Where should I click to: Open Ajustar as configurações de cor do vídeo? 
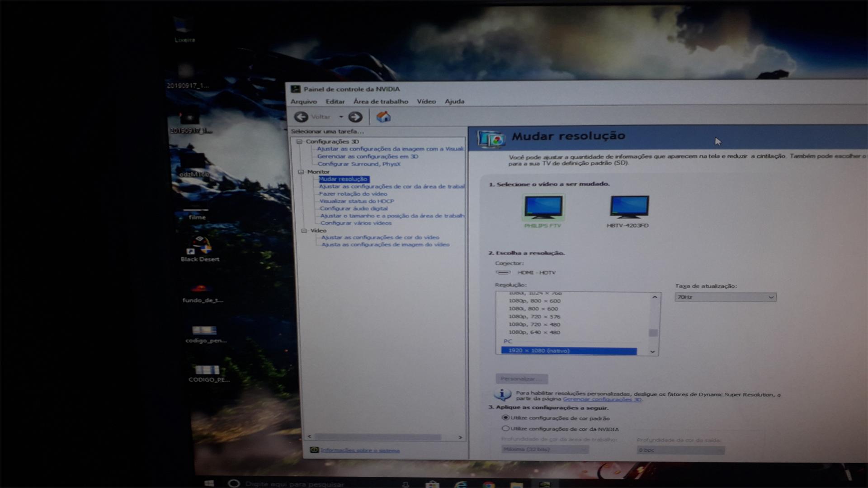tap(380, 237)
